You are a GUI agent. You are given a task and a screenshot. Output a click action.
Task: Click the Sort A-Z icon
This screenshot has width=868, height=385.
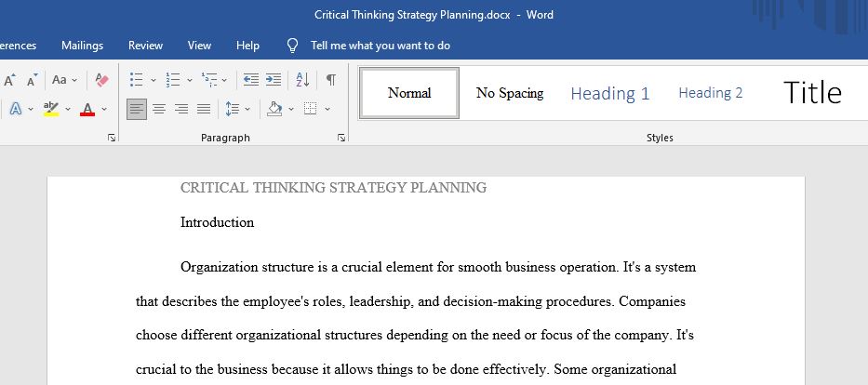[302, 80]
